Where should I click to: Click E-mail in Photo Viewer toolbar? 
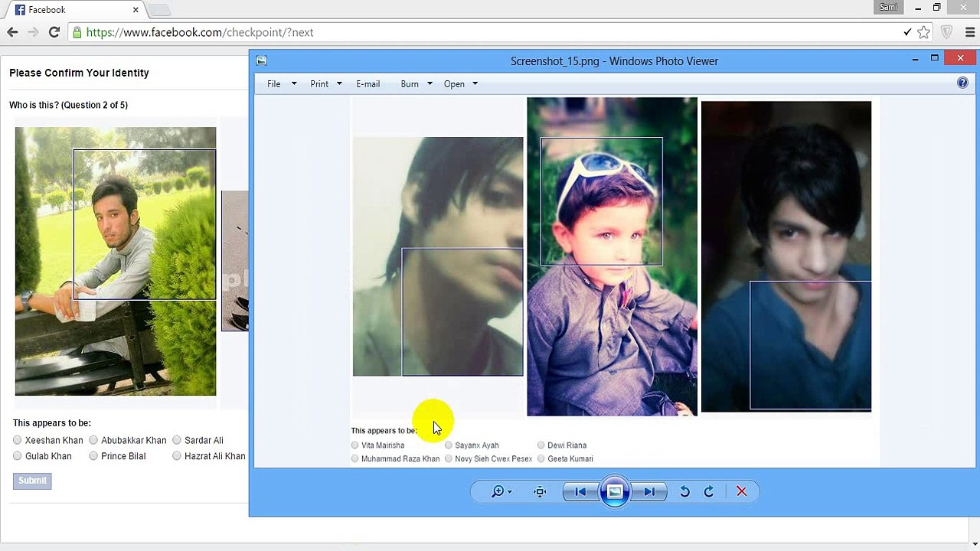[367, 84]
